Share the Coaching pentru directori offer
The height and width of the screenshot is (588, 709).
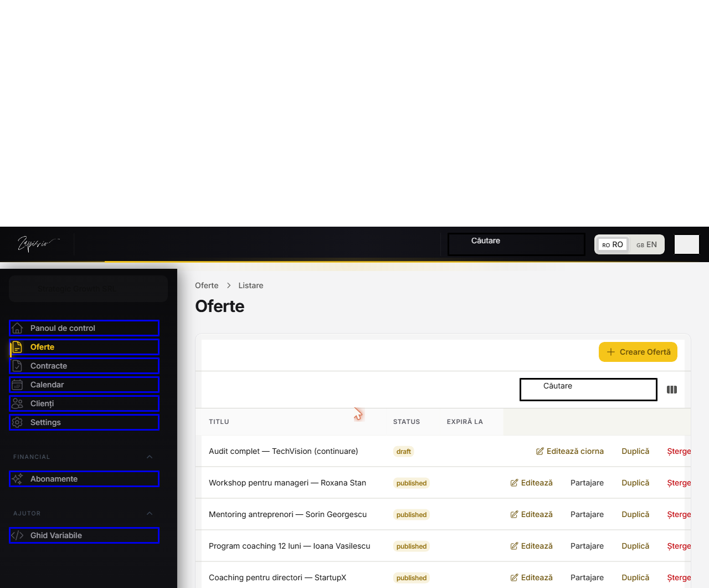point(587,577)
